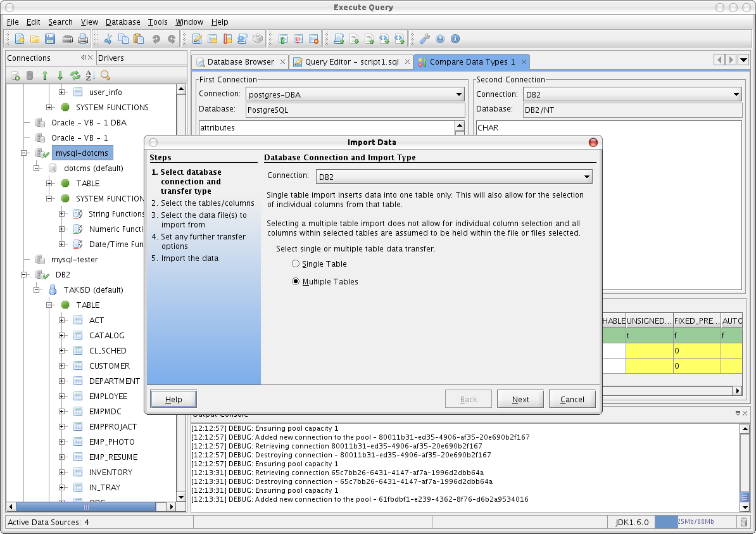Click the green connect database toolbar icon
Screen dimensions: 756x534
pos(283,39)
